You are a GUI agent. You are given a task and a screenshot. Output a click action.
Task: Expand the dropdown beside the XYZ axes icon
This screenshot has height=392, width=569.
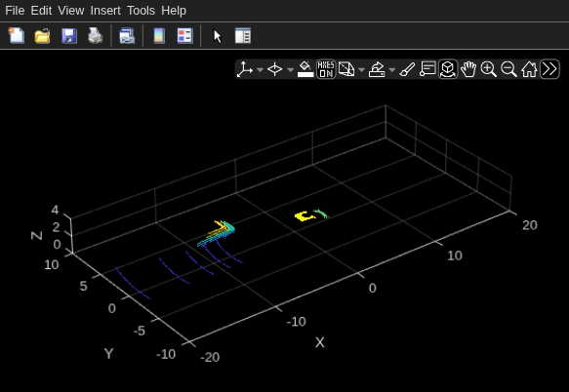point(260,69)
